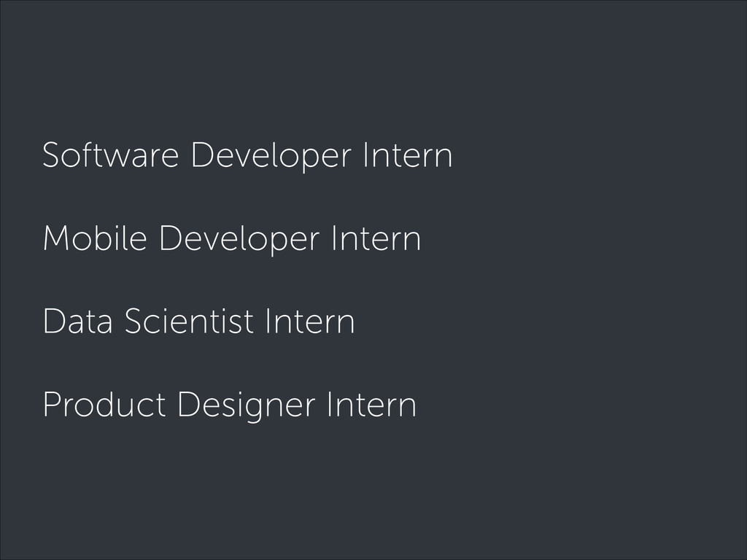Click the word "Software"
Screen dimensions: 747x560
[111, 155]
